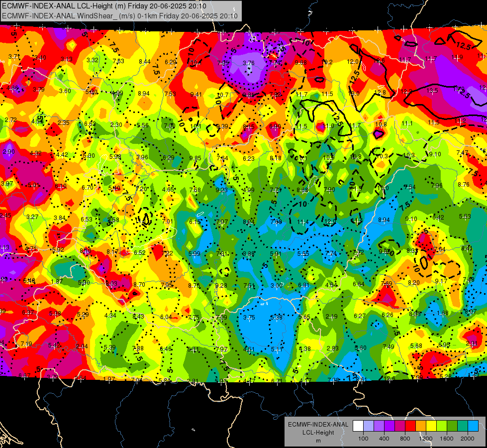This screenshot has height=448, width=487.
Task: Click the grid value 5.55
Action: (303, 253)
